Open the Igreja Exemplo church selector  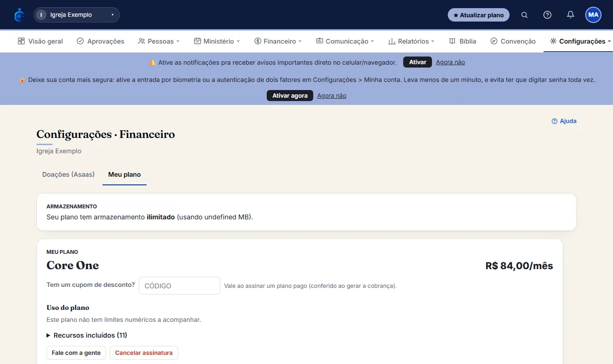(x=77, y=15)
